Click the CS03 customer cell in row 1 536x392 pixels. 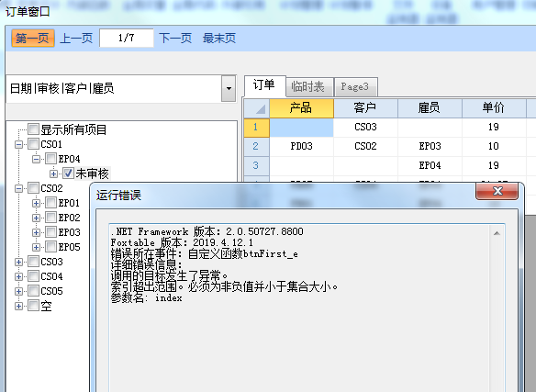(365, 128)
